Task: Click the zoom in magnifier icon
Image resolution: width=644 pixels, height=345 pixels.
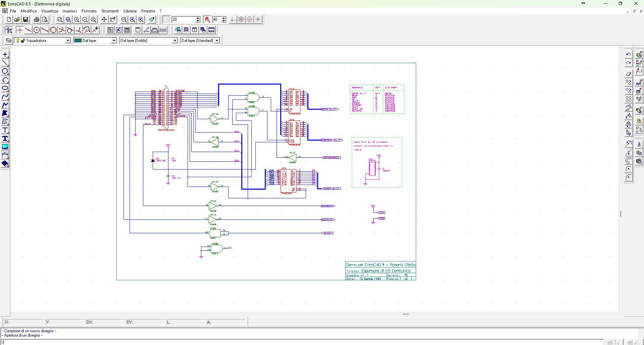Action: pos(77,19)
